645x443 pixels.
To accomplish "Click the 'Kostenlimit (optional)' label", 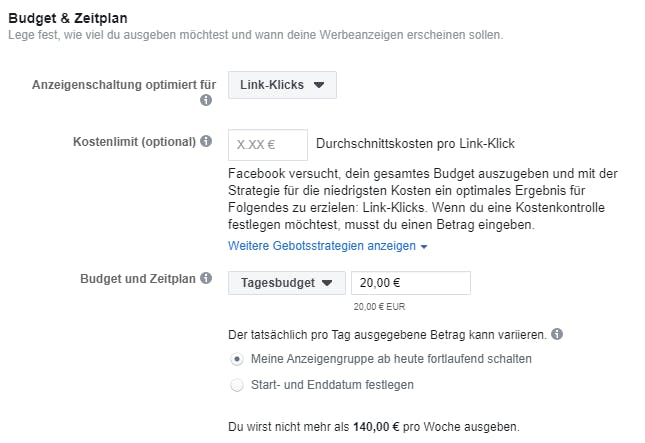I will coord(134,142).
